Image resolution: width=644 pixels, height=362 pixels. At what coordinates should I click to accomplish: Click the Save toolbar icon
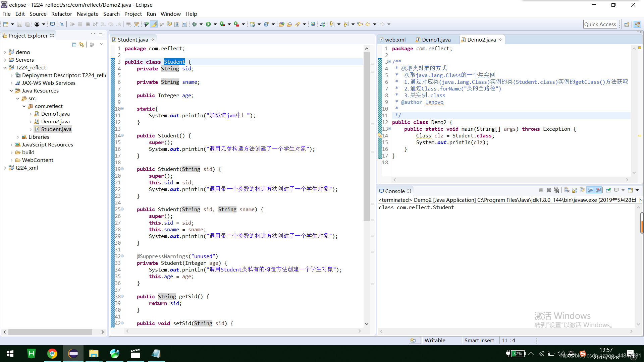coord(19,24)
